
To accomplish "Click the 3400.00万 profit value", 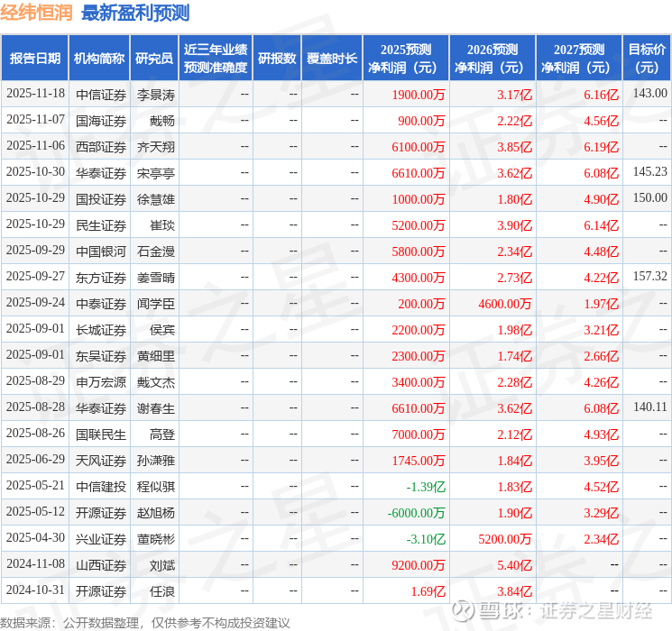I will tap(419, 382).
